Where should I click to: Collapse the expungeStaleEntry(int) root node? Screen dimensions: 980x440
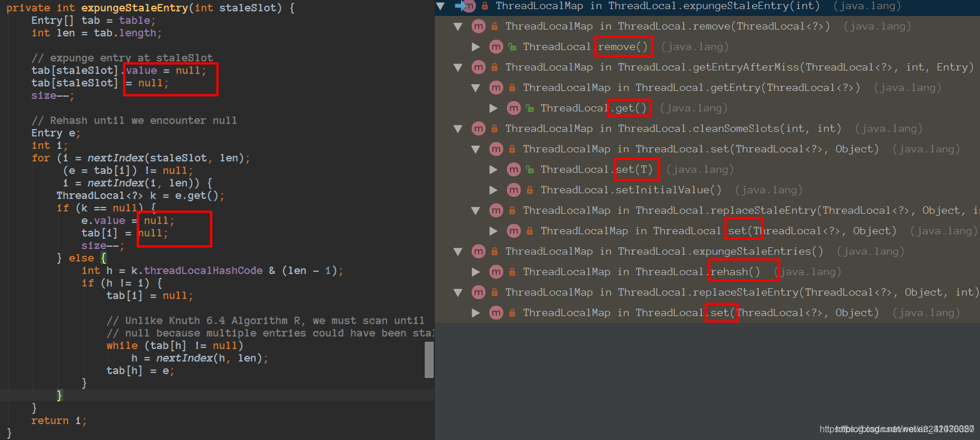pos(441,6)
